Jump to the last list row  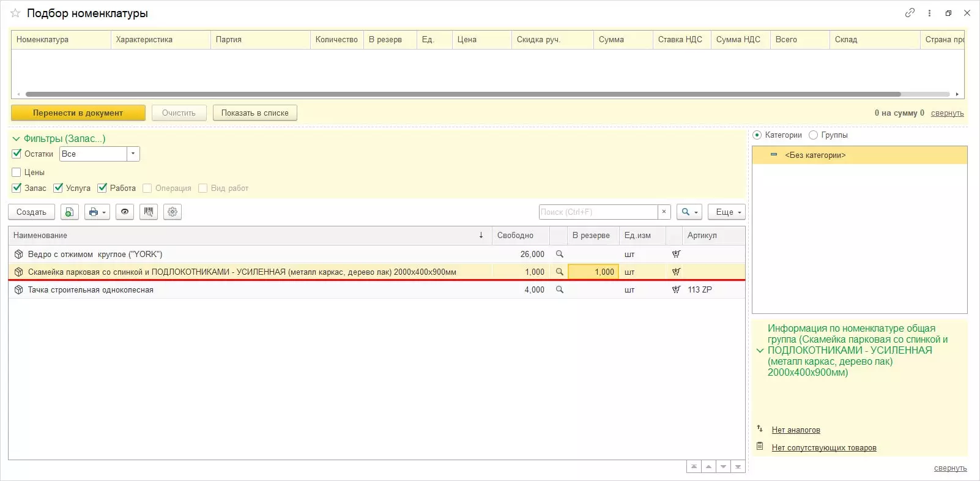[738, 467]
